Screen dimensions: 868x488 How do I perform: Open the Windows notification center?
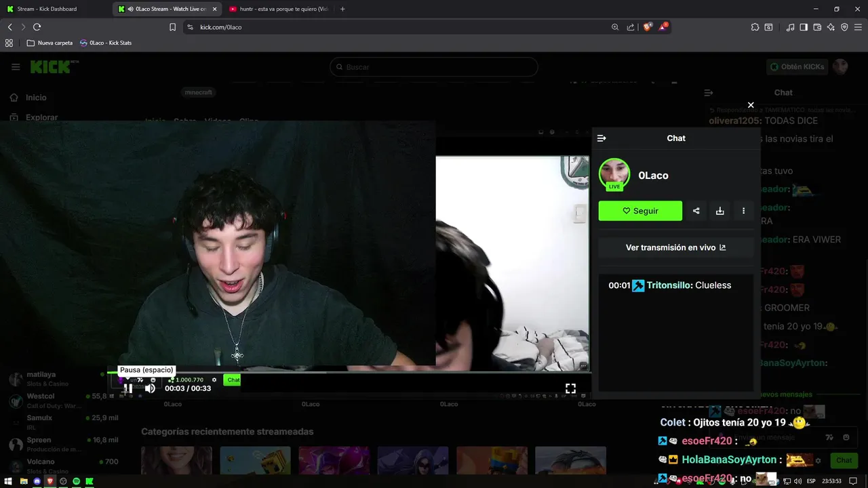pos(854,481)
